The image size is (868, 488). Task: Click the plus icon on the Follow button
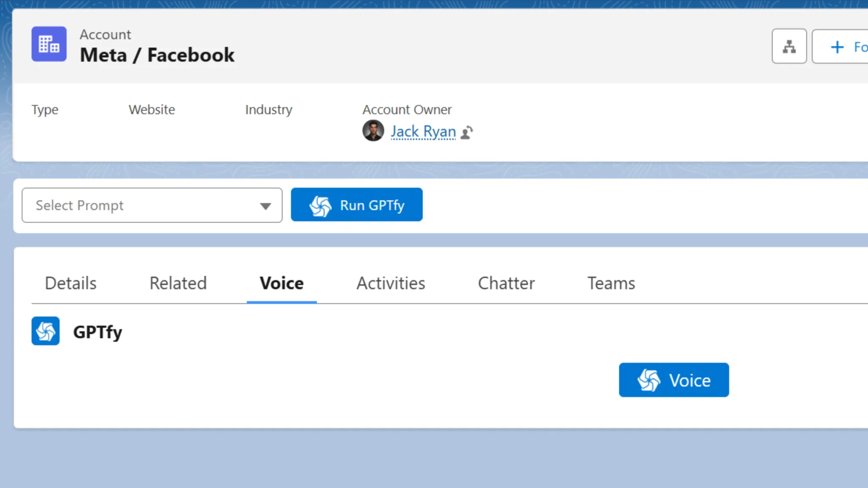tap(837, 47)
